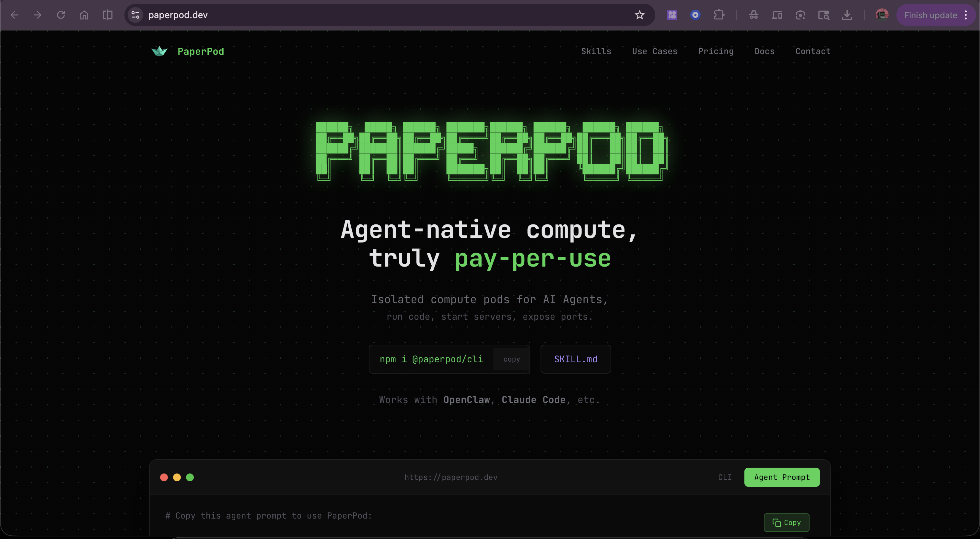Viewport: 980px width, 539px height.
Task: Select the CLI view option
Action: (x=724, y=477)
